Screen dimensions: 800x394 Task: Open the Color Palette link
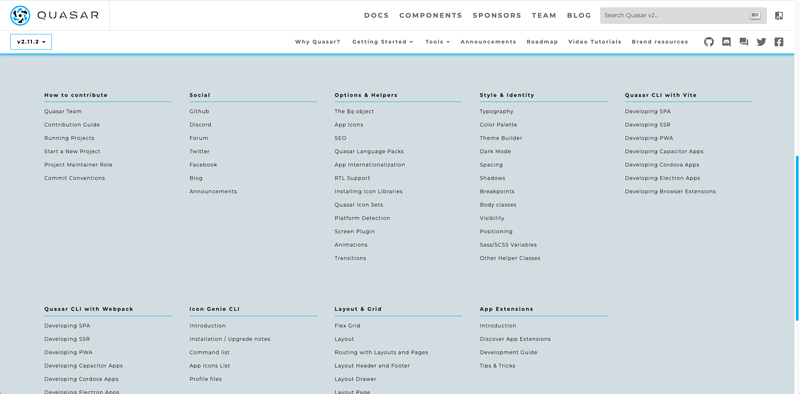coord(498,125)
